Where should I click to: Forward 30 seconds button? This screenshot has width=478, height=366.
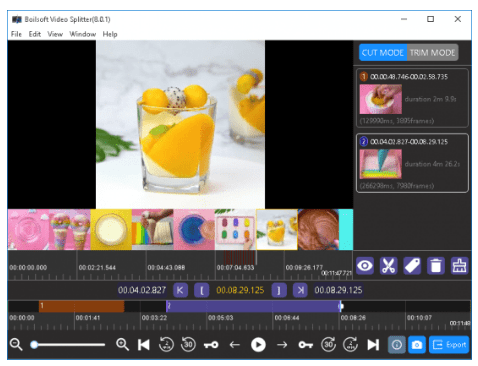[x=328, y=344]
